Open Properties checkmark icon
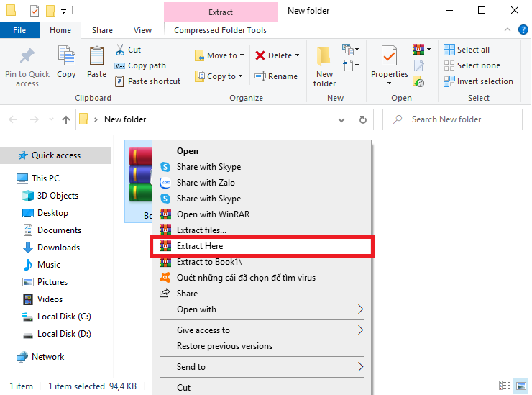Image resolution: width=532 pixels, height=395 pixels. [x=389, y=56]
